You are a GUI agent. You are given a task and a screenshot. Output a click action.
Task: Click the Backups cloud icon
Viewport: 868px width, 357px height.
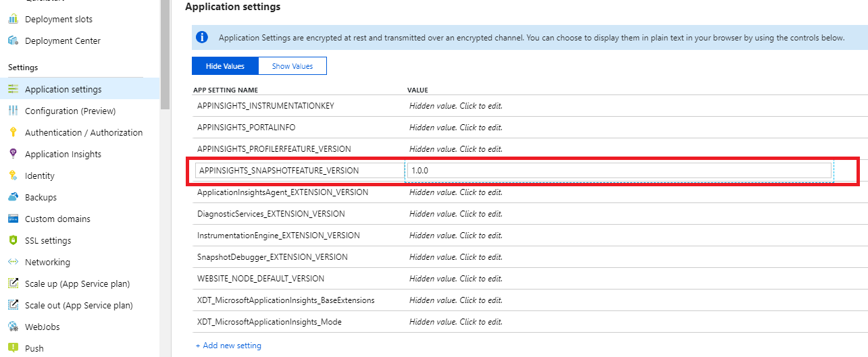click(13, 197)
